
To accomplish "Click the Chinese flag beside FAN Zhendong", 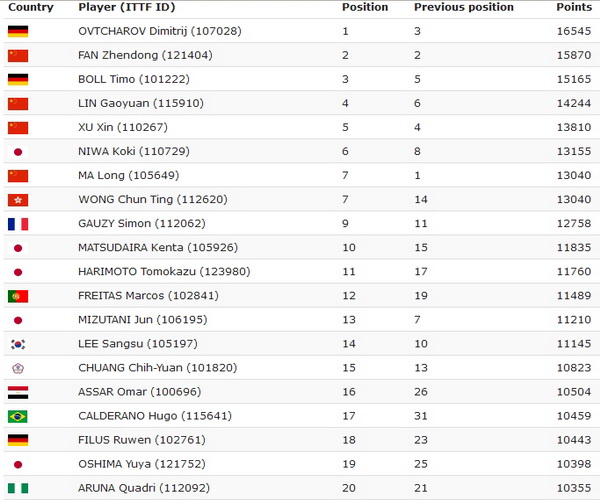I will (18, 55).
